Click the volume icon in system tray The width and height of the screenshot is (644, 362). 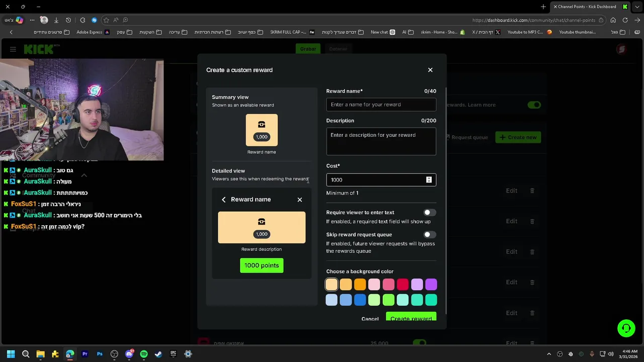(611, 354)
